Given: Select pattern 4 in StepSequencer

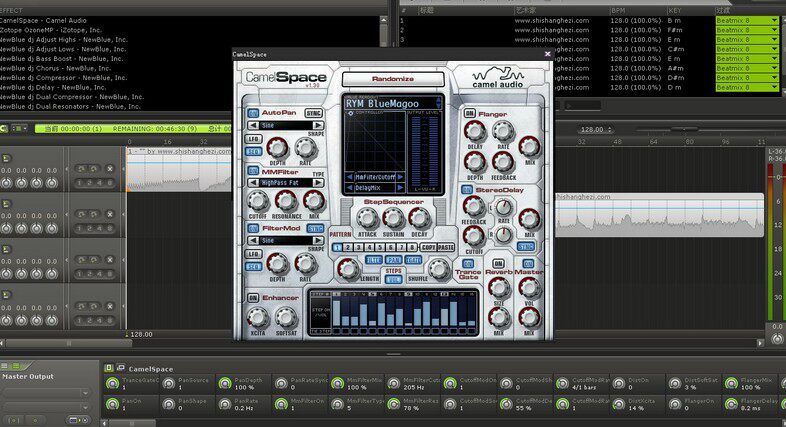Looking at the screenshot, I should 369,248.
